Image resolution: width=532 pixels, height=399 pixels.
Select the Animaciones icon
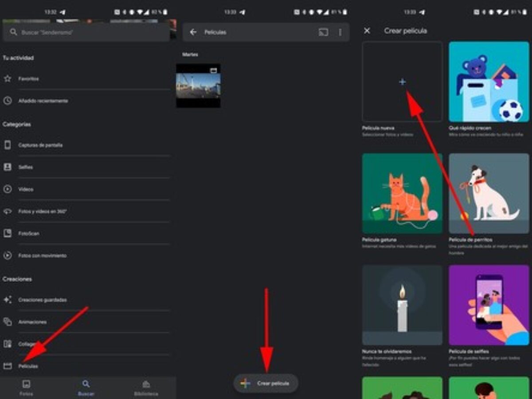tap(8, 322)
